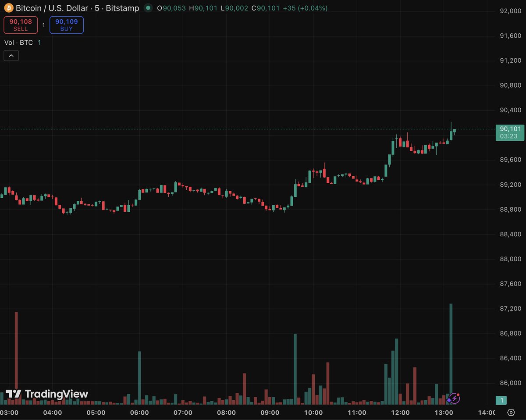
Task: Click the green market status dot
Action: tap(148, 7)
